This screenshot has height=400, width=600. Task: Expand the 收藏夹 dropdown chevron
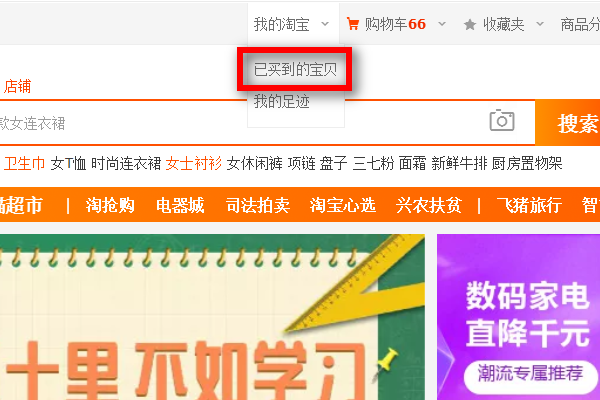pyautogui.click(x=540, y=24)
